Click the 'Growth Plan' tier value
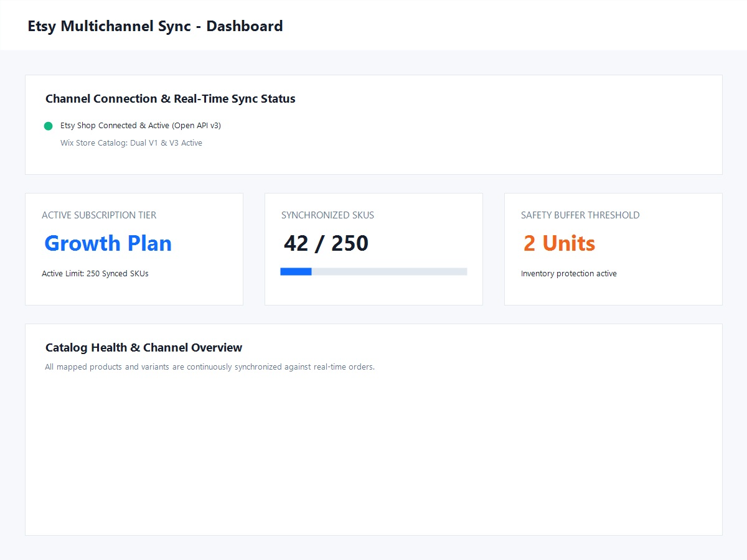 click(108, 243)
